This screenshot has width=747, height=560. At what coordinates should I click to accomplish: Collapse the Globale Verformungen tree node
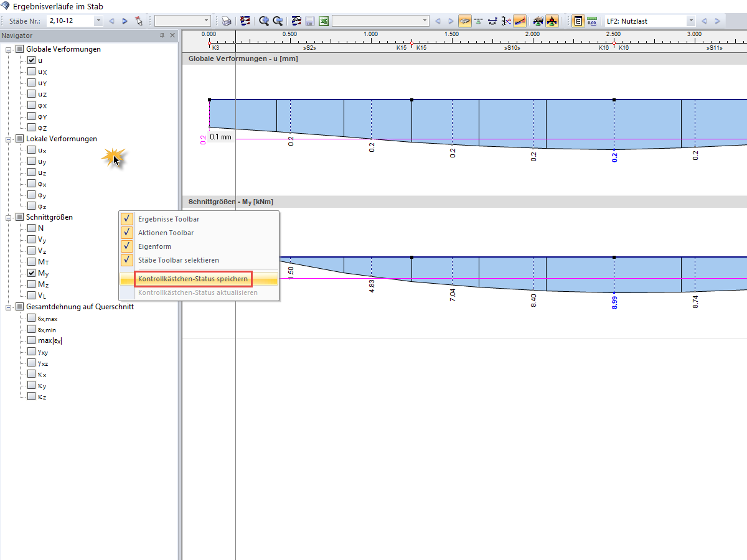(9, 49)
